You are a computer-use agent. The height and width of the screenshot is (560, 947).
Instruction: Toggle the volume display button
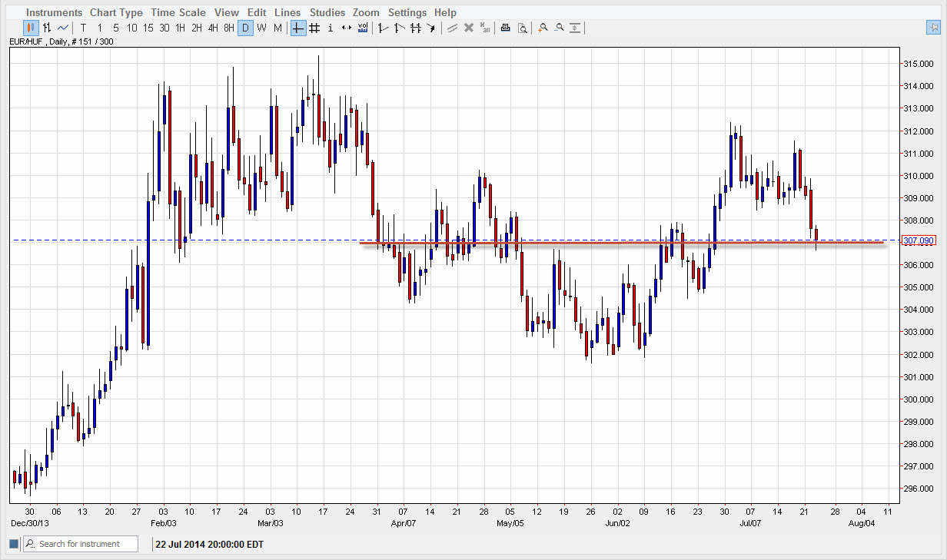click(x=363, y=28)
